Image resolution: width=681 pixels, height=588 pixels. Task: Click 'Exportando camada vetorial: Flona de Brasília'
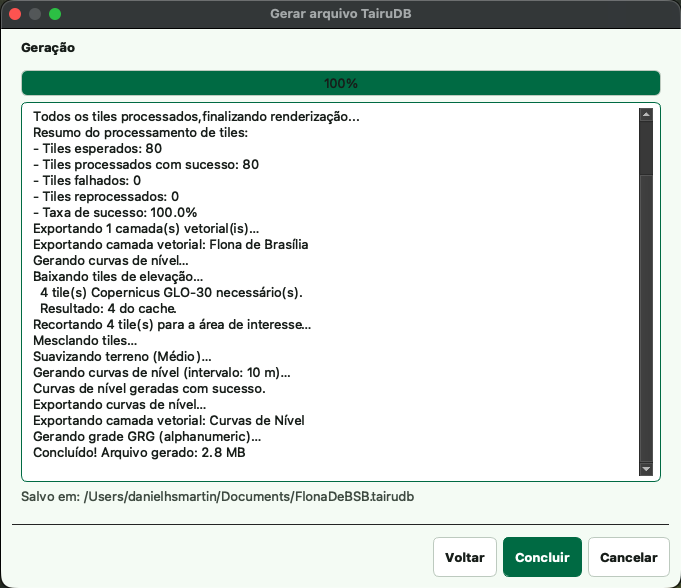171,244
